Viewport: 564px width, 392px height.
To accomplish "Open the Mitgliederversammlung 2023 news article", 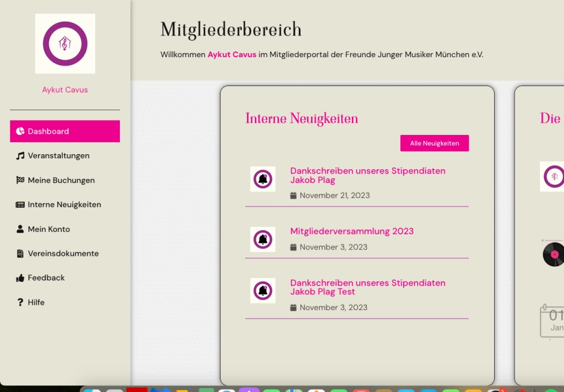I will click(x=352, y=231).
